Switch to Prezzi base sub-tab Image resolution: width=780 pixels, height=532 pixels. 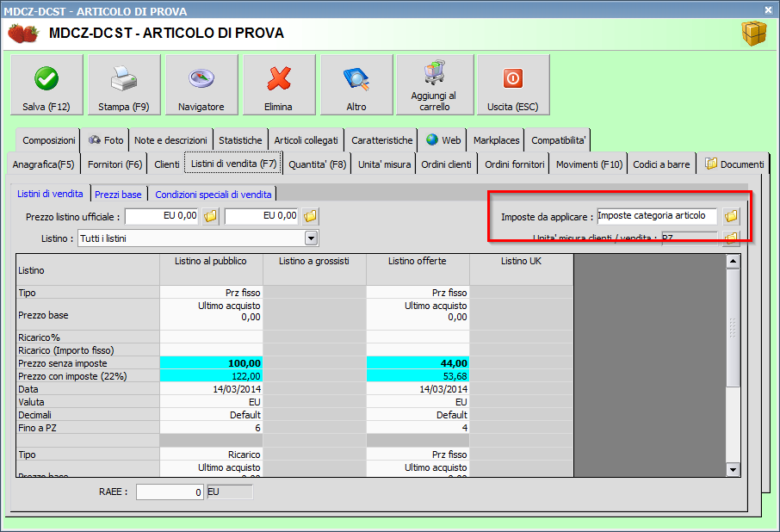point(119,195)
